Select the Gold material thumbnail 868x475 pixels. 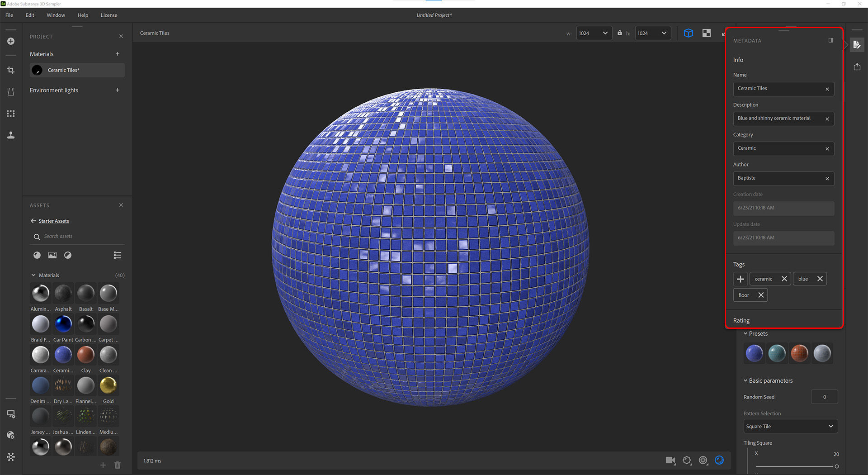[x=108, y=385]
